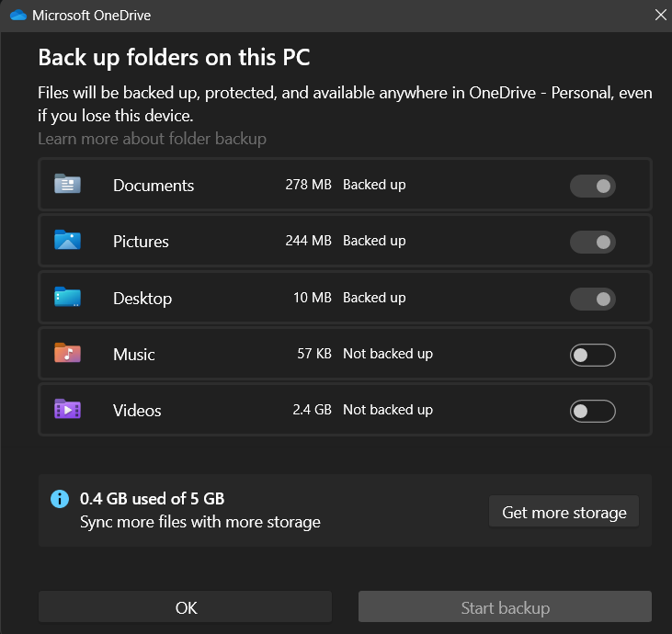
Task: Click the OneDrive cloud icon in title bar
Action: tap(18, 16)
